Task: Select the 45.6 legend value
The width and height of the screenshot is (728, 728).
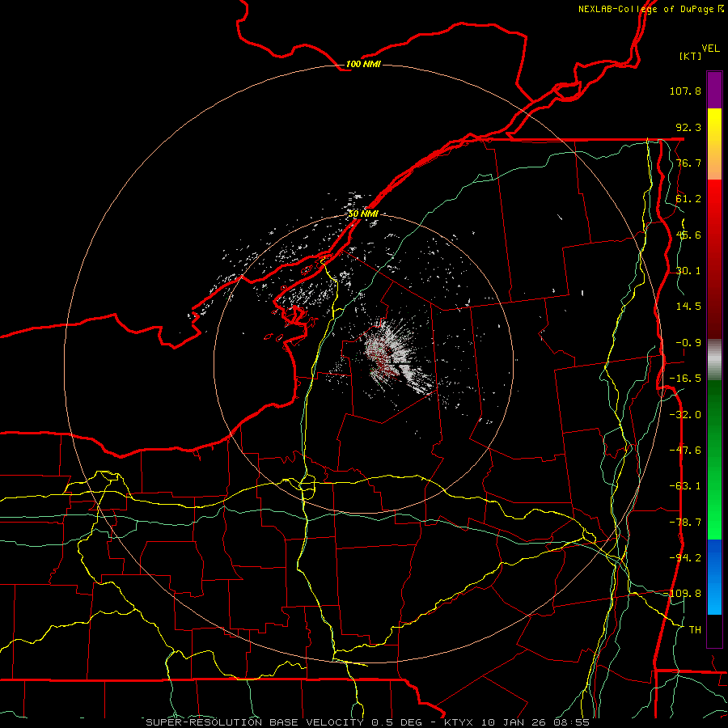Action: pos(688,235)
